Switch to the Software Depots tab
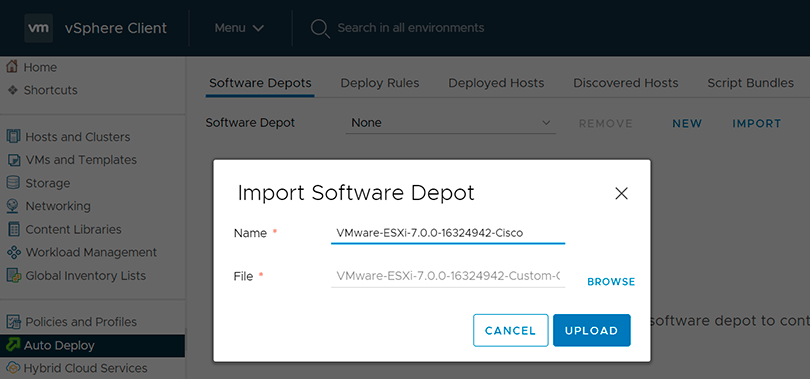The height and width of the screenshot is (379, 810). pos(260,83)
